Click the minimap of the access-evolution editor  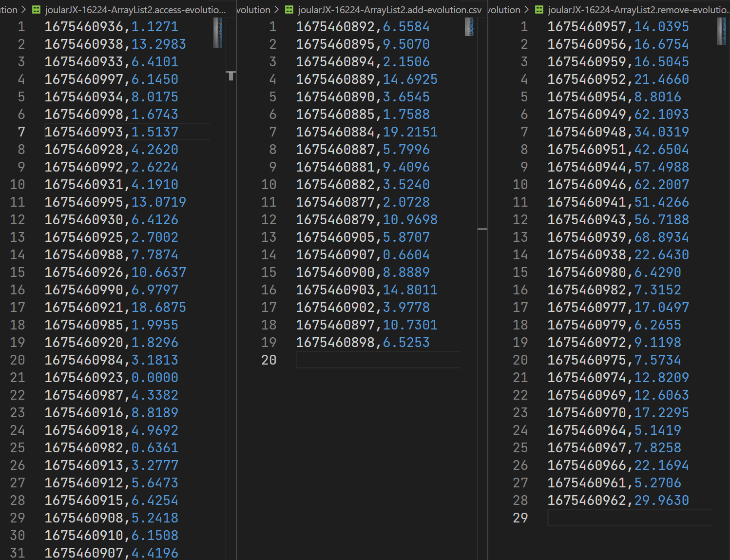[218, 33]
